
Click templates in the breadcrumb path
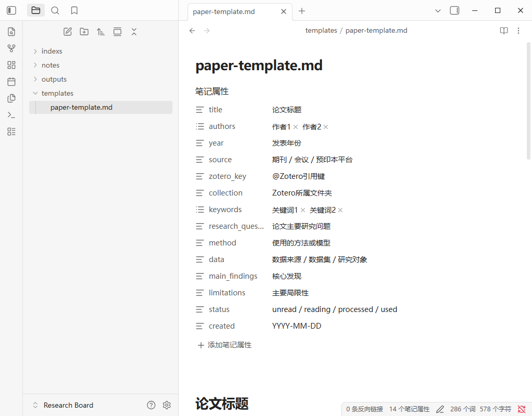321,30
